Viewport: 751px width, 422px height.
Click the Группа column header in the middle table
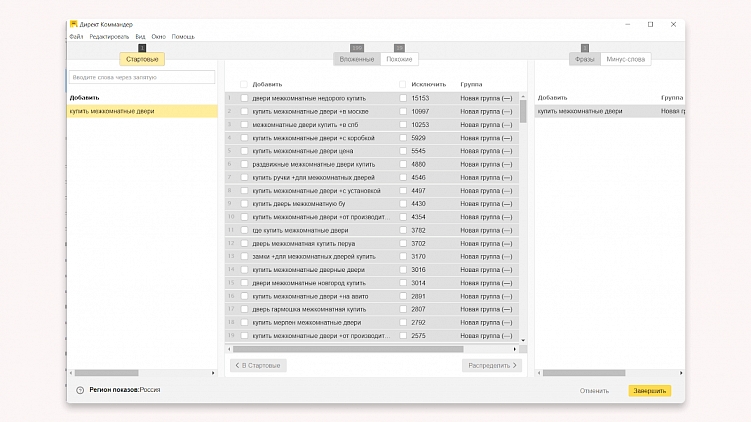pos(471,84)
